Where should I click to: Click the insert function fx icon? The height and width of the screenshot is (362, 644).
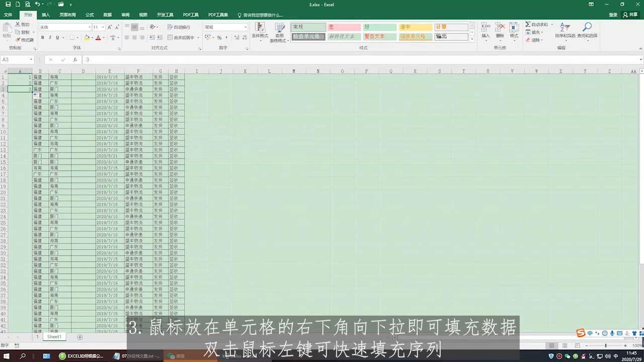point(75,60)
